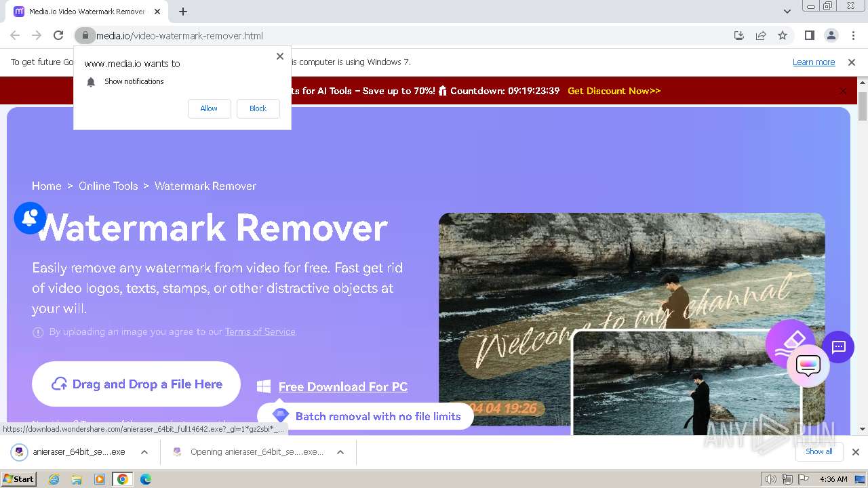Click Free Download For PC link
Image resolution: width=868 pixels, height=488 pixels.
(x=343, y=387)
